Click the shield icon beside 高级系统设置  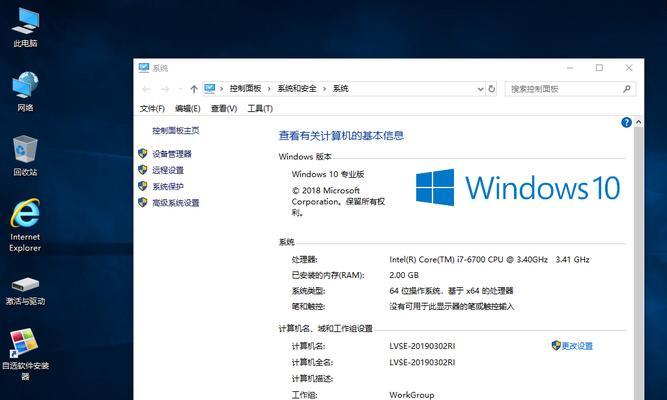coord(143,202)
